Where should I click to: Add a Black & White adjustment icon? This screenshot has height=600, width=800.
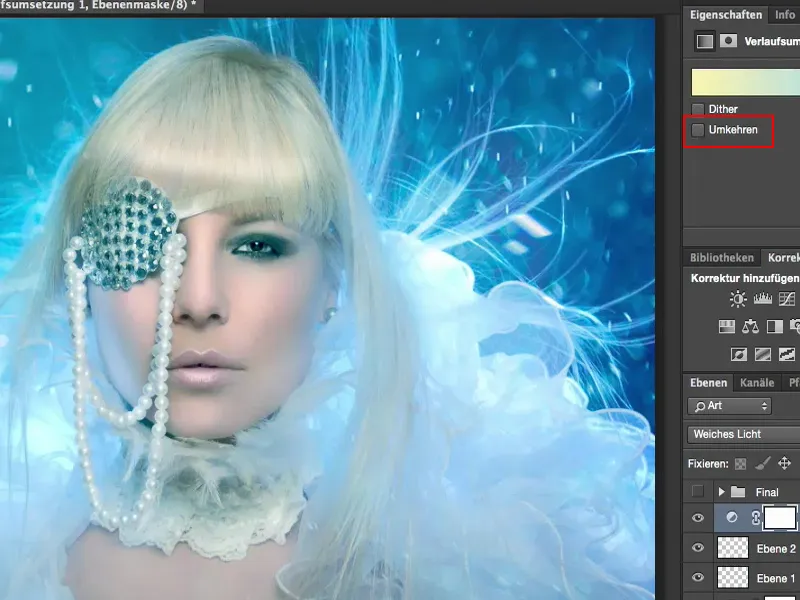[x=774, y=327]
